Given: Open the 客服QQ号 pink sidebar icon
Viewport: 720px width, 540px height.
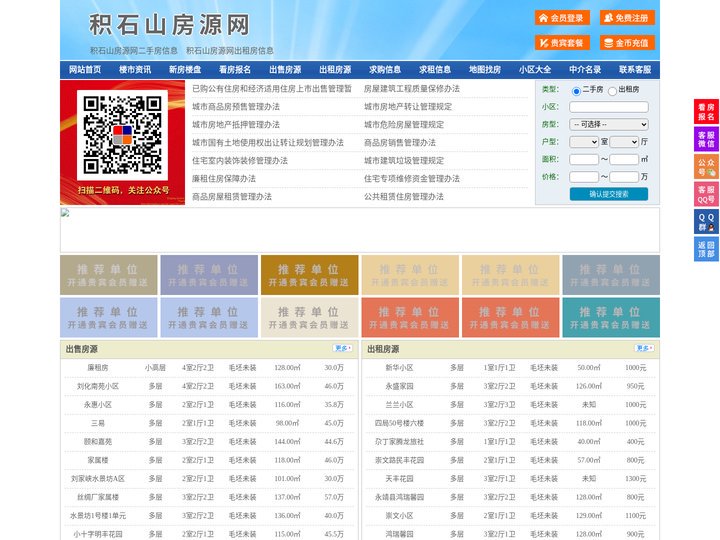Looking at the screenshot, I should coord(706,194).
